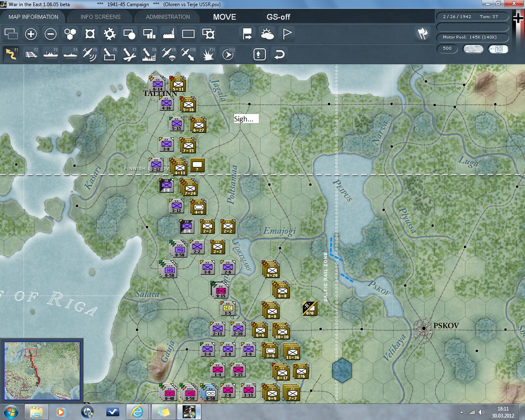Screen dimensions: 525x420
Task: Open Windows Explorer from taskbar
Action: 37,412
